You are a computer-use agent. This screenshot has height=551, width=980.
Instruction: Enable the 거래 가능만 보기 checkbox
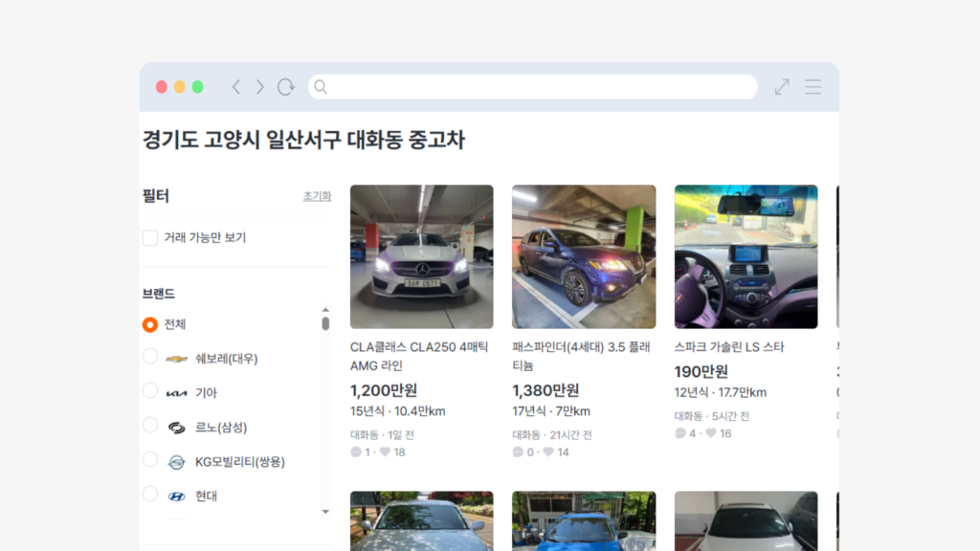(x=150, y=238)
